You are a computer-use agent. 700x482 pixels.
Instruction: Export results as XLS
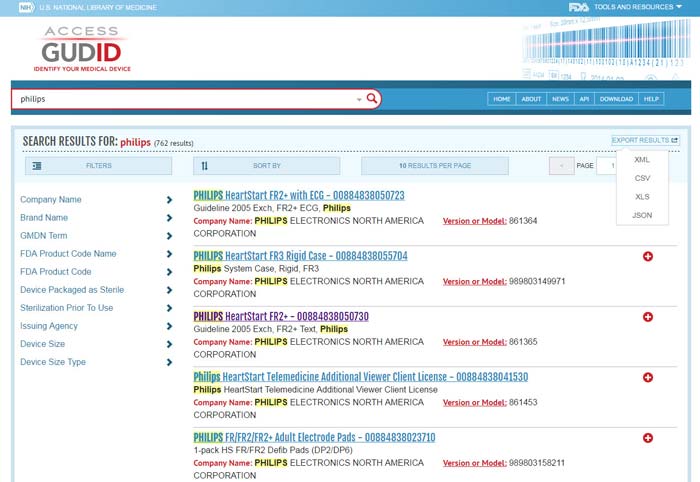[x=642, y=197]
